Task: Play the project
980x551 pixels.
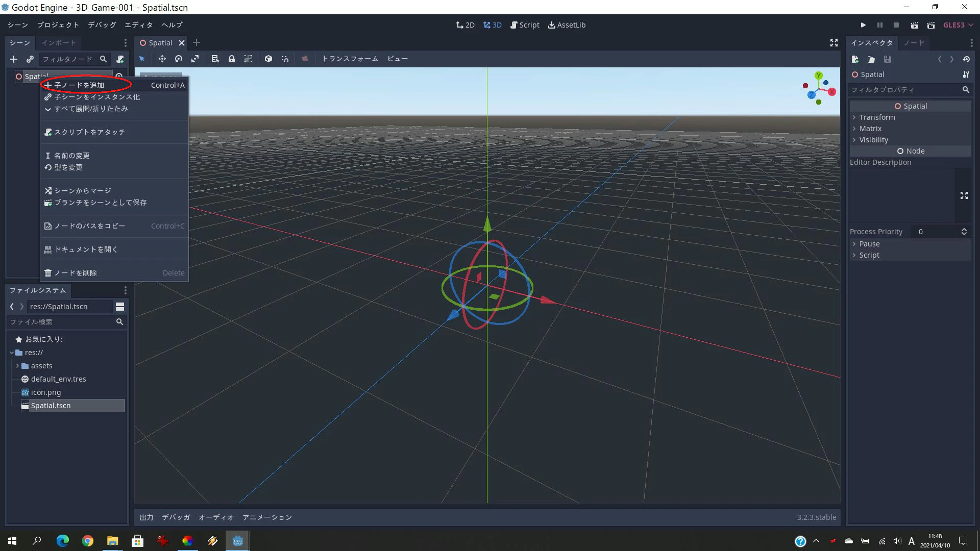Action: point(863,25)
